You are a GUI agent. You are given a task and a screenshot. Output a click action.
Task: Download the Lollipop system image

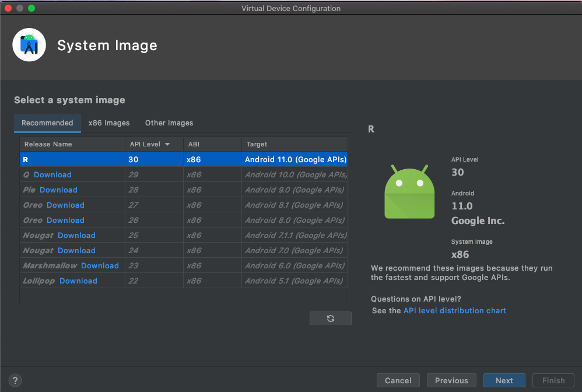coord(78,281)
